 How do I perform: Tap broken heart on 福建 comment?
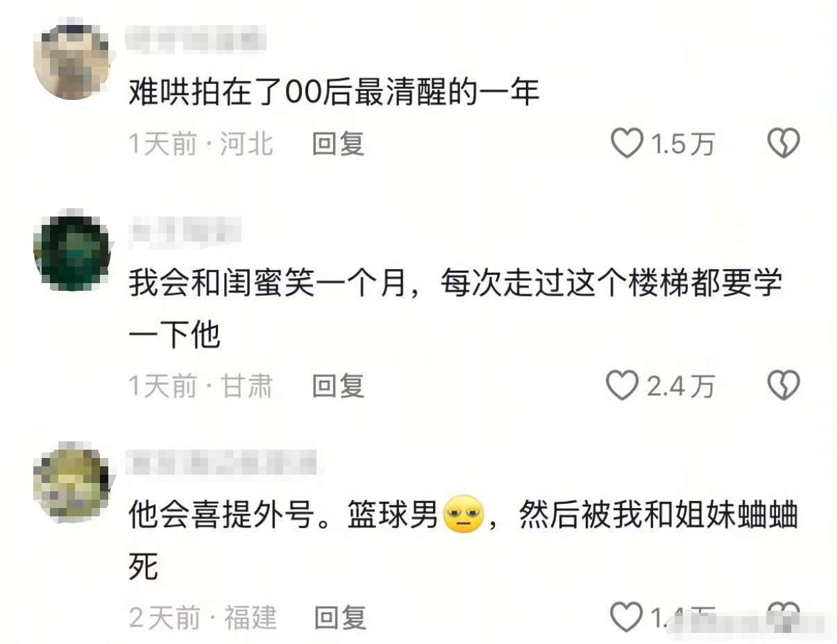[783, 616]
